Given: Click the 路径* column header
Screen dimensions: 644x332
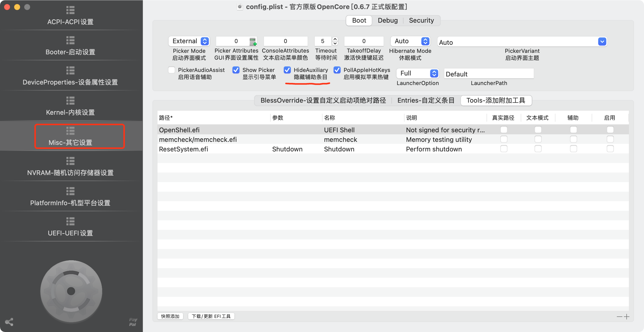Looking at the screenshot, I should 214,118.
